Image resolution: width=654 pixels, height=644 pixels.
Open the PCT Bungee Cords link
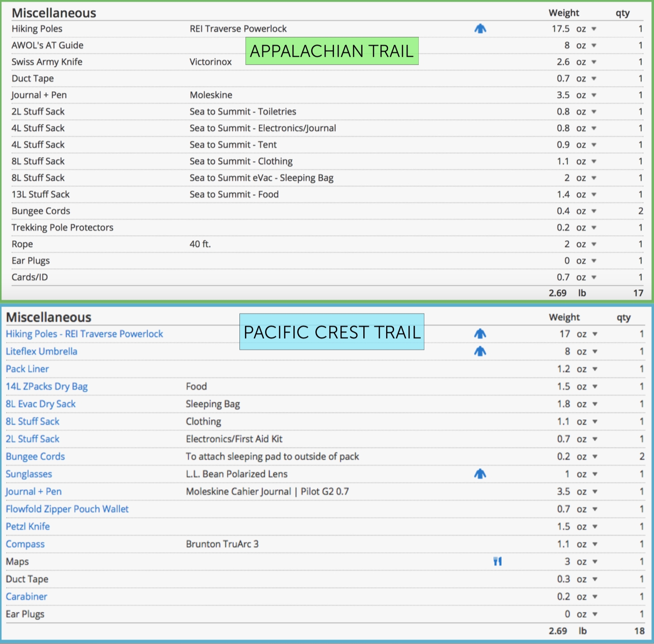pyautogui.click(x=35, y=457)
